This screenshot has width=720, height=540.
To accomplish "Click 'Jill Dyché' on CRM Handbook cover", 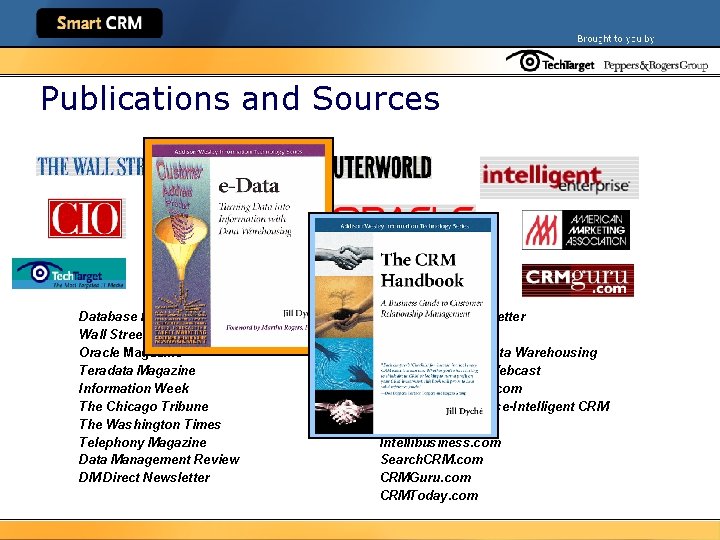I will 464,411.
